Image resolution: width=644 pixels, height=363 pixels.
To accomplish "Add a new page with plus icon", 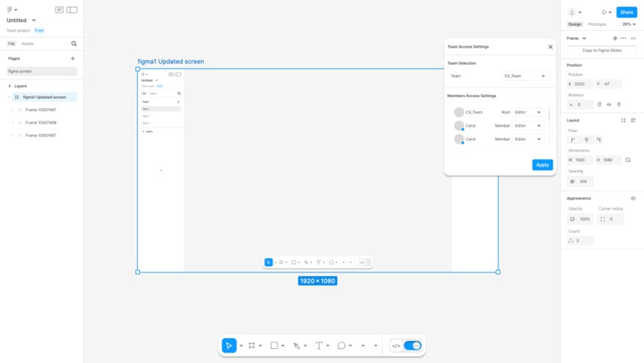I will [73, 58].
